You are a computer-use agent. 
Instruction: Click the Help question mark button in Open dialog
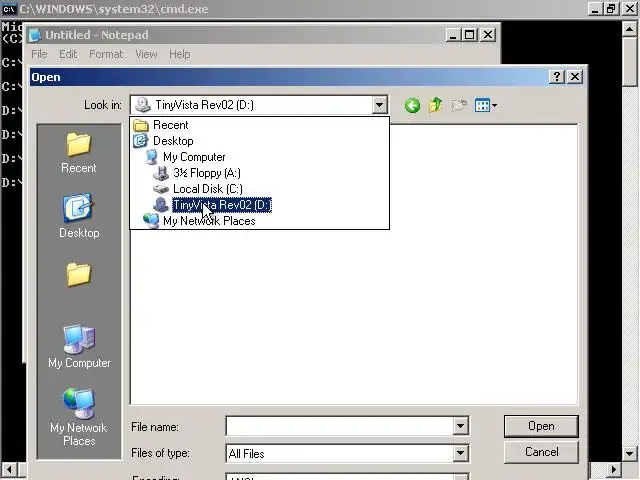click(x=557, y=76)
